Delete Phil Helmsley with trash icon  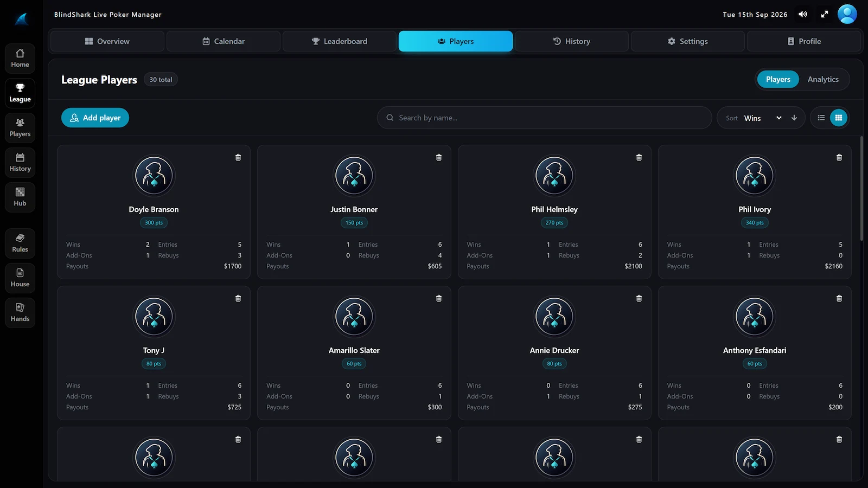[x=639, y=157]
